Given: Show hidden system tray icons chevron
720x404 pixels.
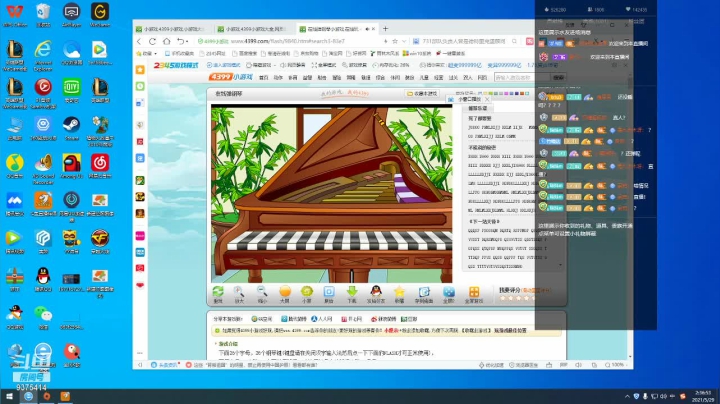Looking at the screenshot, I should click(627, 396).
